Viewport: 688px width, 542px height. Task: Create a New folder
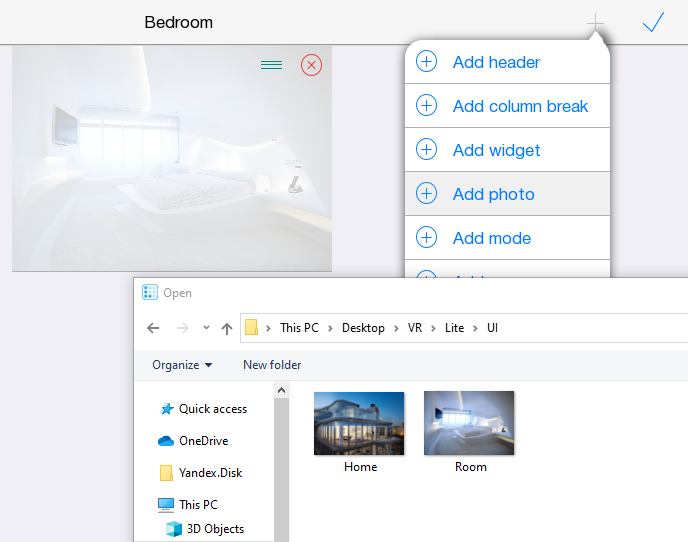[272, 365]
